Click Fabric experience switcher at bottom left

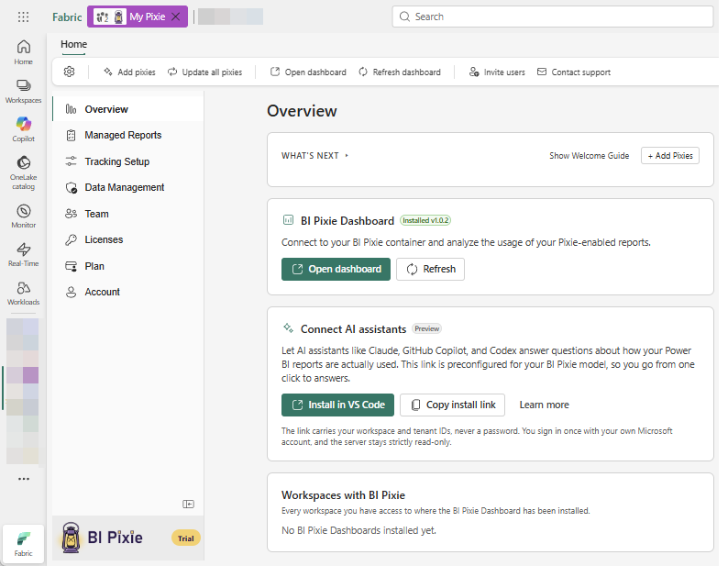click(x=23, y=544)
